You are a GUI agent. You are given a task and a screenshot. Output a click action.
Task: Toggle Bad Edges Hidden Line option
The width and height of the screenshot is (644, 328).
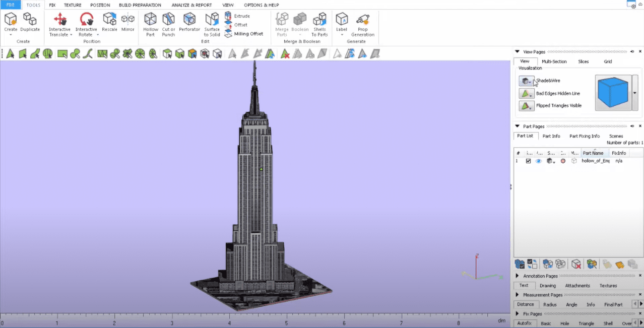[x=527, y=94]
